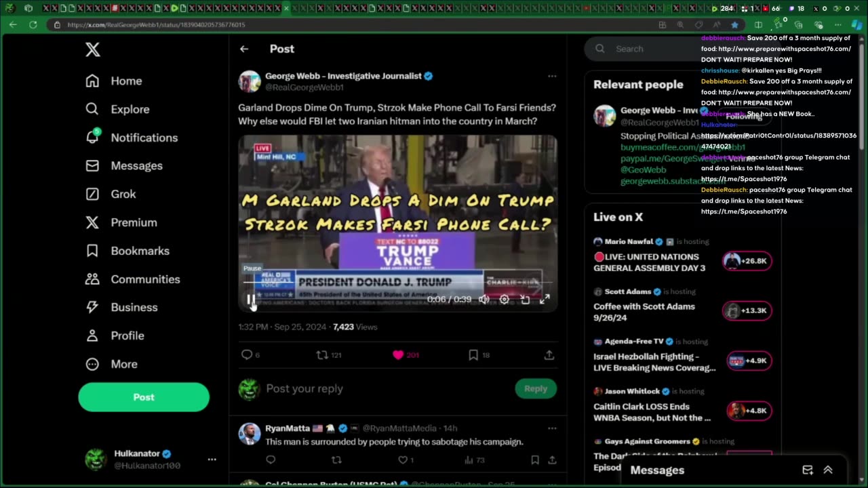This screenshot has width=868, height=488.
Task: Toggle picture-in-picture on the video
Action: [x=525, y=299]
